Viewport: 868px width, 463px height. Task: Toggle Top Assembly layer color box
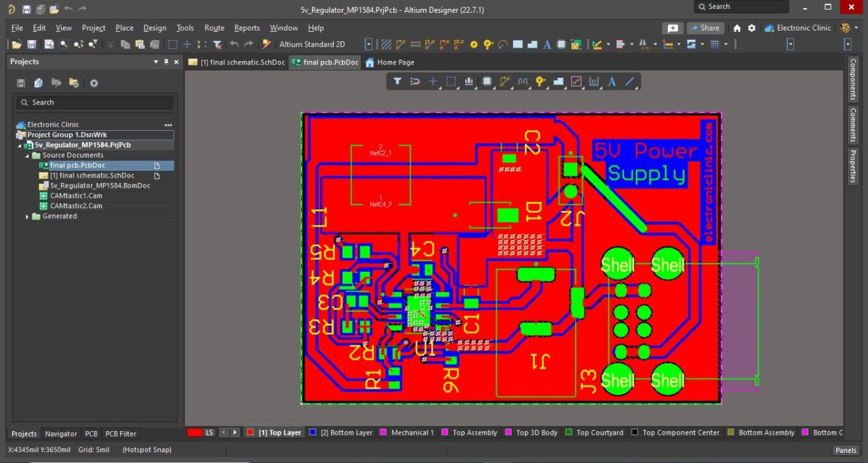point(445,432)
